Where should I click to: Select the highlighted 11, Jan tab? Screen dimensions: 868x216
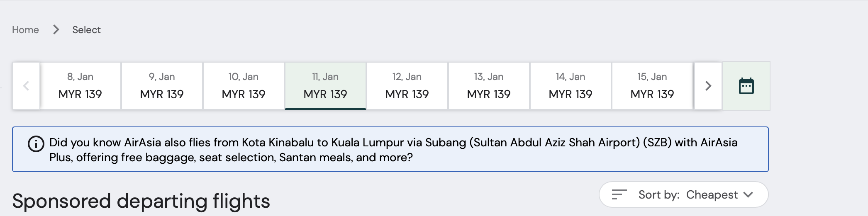pyautogui.click(x=325, y=86)
